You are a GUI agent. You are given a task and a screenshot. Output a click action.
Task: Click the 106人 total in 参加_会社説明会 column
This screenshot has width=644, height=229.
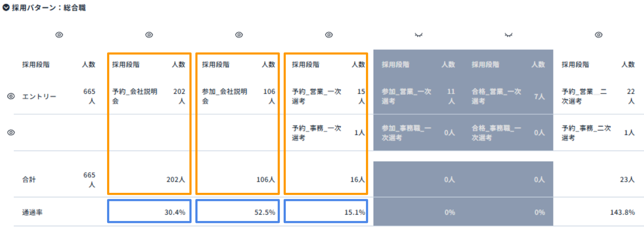point(265,180)
